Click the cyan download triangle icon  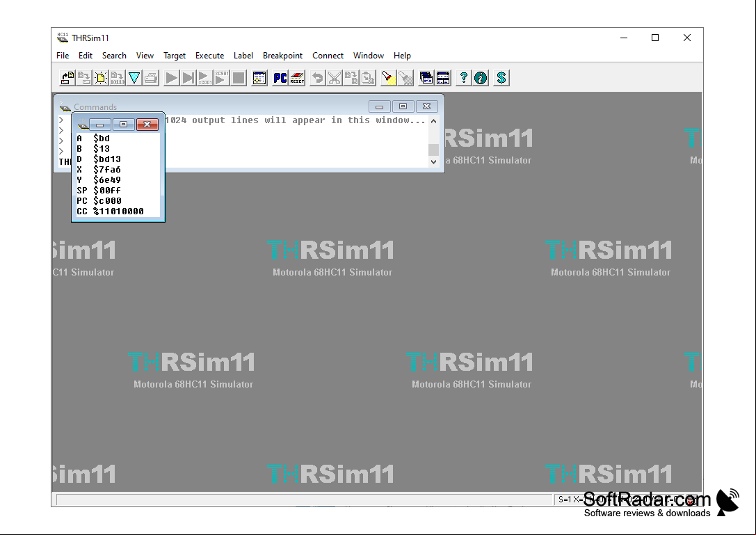click(x=134, y=78)
